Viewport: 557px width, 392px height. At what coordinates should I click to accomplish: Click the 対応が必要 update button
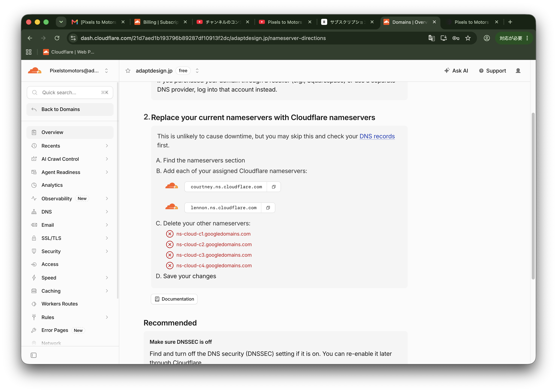[x=514, y=38]
